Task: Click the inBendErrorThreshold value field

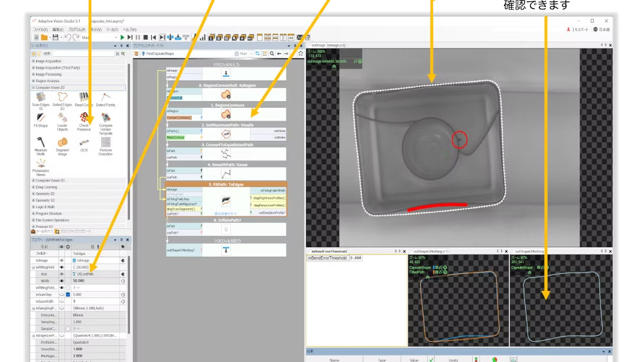Action: [x=378, y=258]
